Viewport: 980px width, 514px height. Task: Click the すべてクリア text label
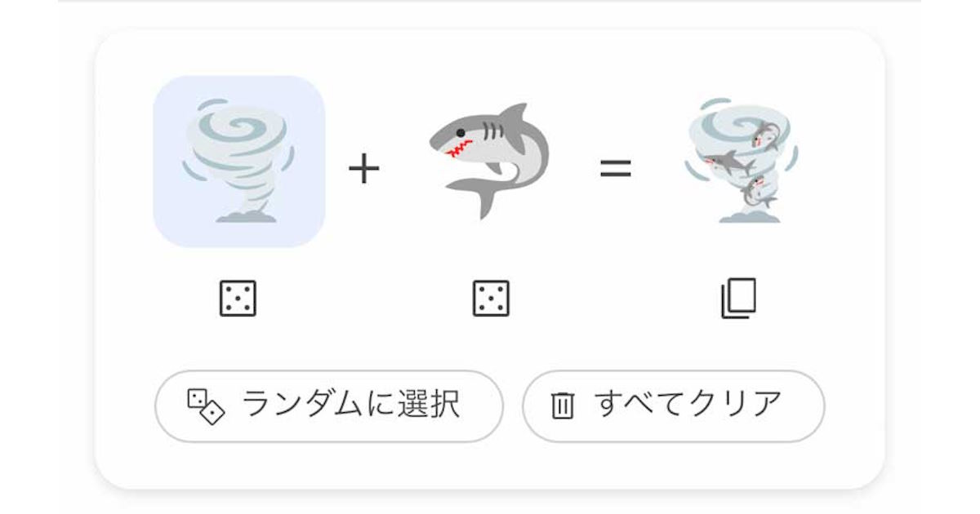pos(688,404)
